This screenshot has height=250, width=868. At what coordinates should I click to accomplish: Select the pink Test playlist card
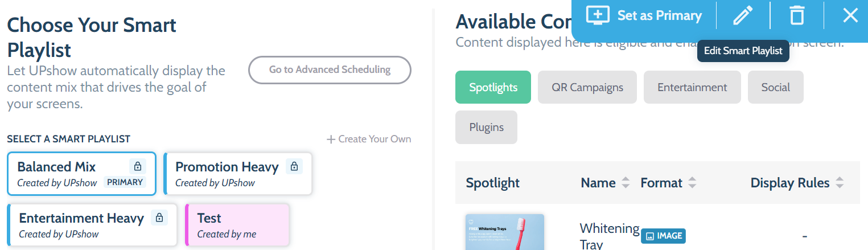(x=237, y=225)
